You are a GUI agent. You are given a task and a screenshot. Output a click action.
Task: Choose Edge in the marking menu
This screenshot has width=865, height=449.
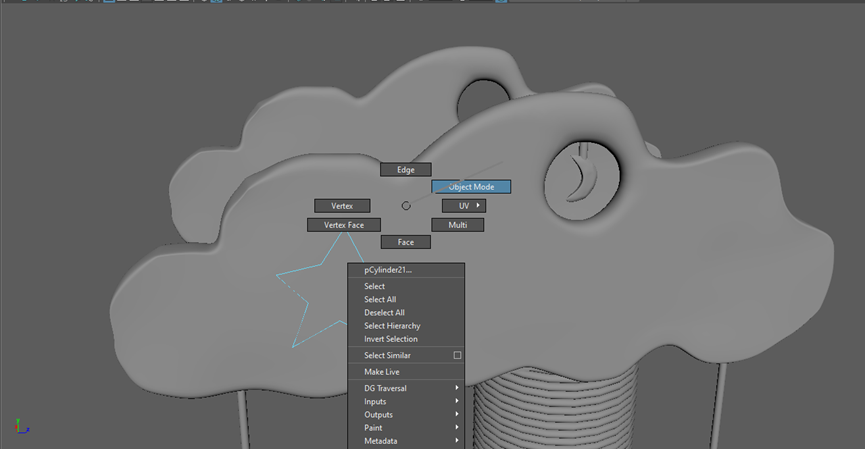(x=405, y=169)
